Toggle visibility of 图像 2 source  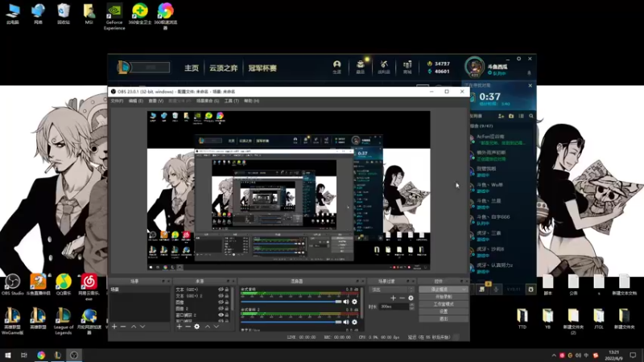221,308
